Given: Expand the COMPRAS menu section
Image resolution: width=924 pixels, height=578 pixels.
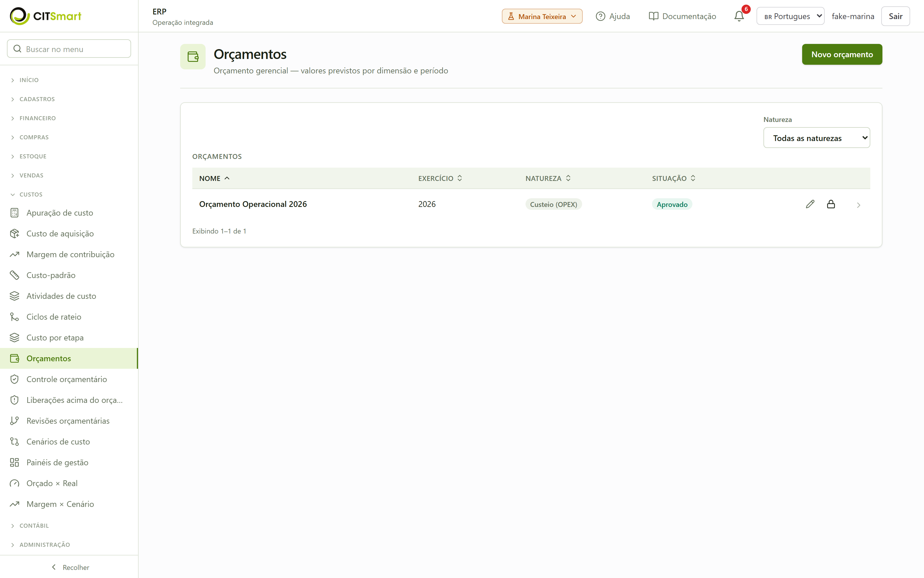Looking at the screenshot, I should pyautogui.click(x=69, y=137).
